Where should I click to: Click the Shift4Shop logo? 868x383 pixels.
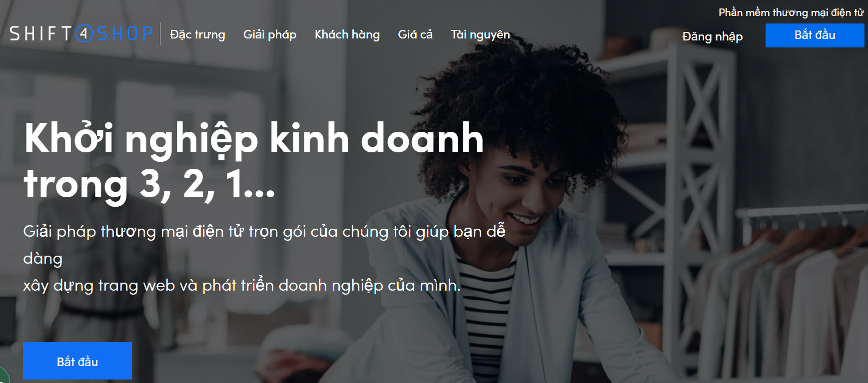81,33
